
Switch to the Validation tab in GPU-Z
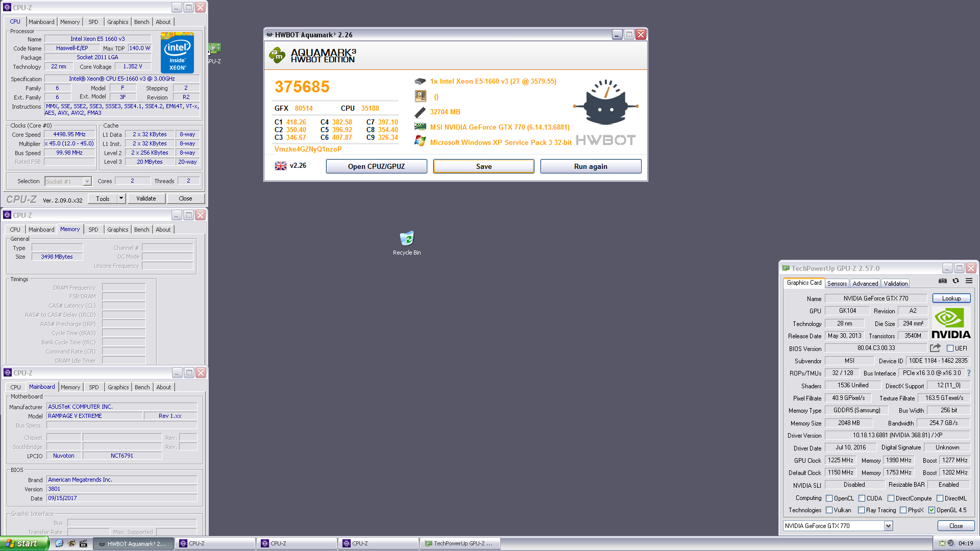(896, 284)
